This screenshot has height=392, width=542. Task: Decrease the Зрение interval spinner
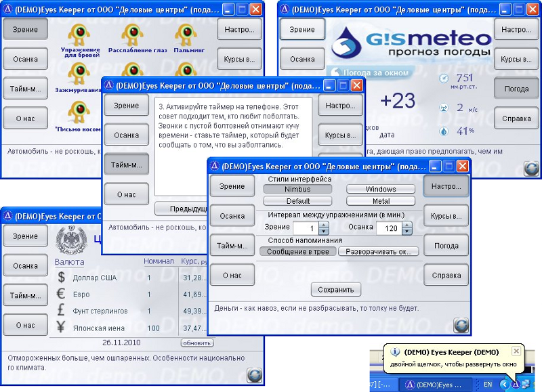point(324,232)
